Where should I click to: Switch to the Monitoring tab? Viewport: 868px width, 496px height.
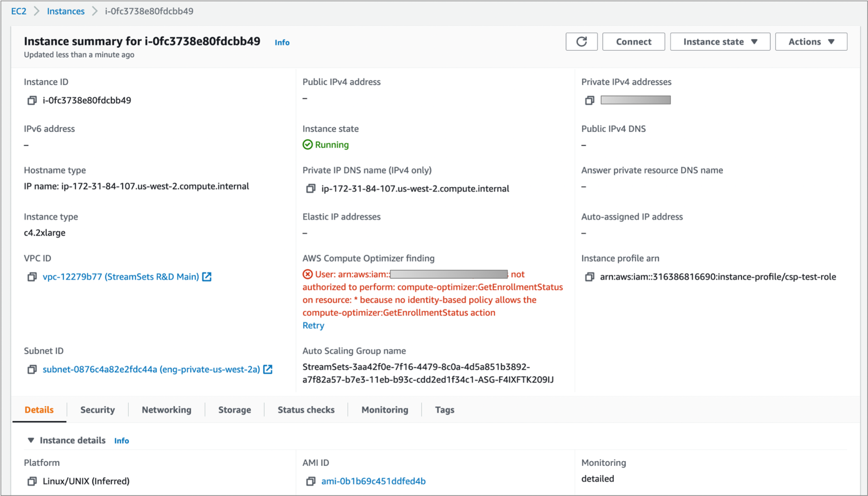pyautogui.click(x=385, y=410)
